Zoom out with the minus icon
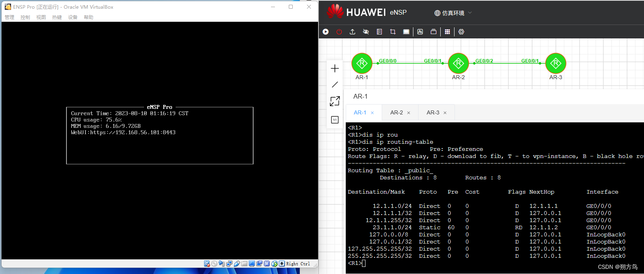 tap(335, 85)
